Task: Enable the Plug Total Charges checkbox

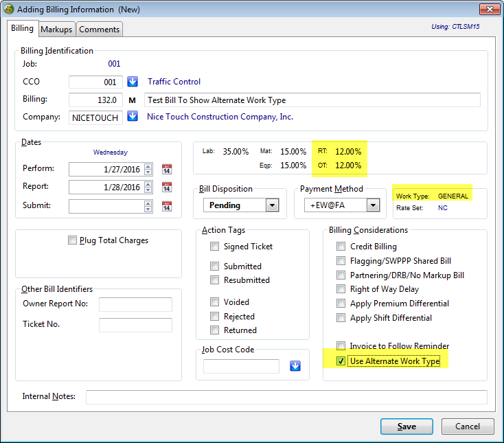Action: pyautogui.click(x=73, y=240)
